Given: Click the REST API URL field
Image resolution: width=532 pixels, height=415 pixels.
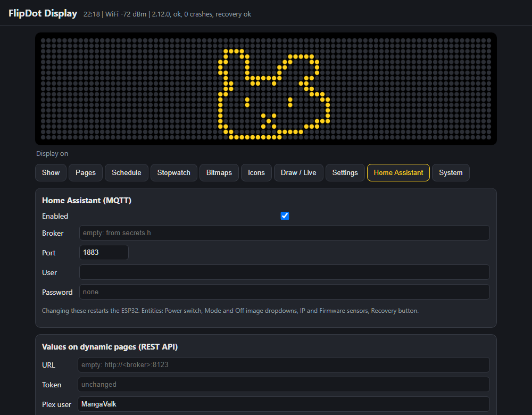Looking at the screenshot, I should [x=284, y=365].
